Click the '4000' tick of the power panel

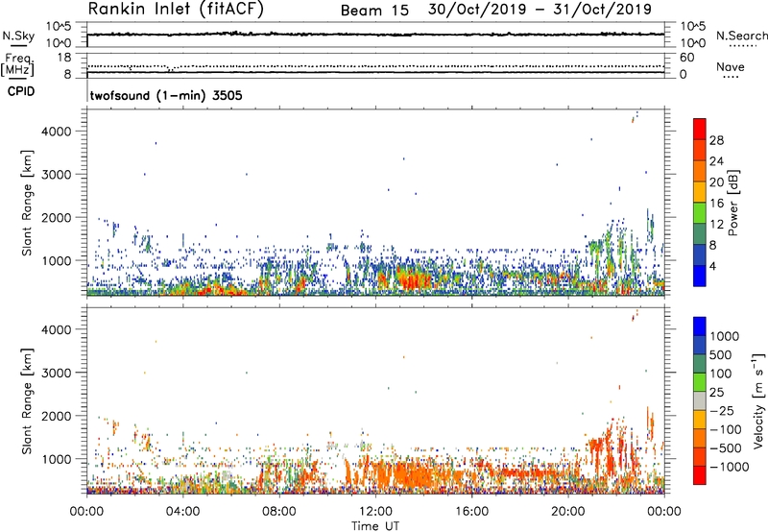(x=57, y=132)
